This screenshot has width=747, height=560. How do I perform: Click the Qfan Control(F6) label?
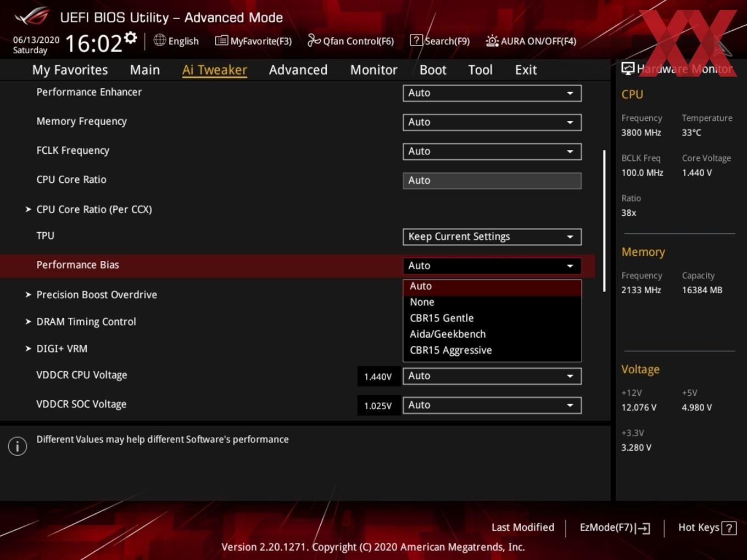point(358,41)
